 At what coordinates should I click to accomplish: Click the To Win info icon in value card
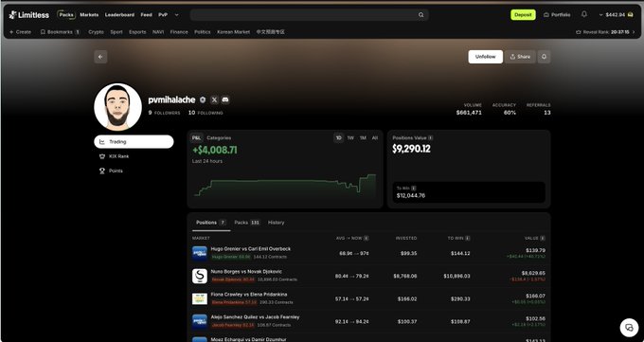click(x=413, y=188)
